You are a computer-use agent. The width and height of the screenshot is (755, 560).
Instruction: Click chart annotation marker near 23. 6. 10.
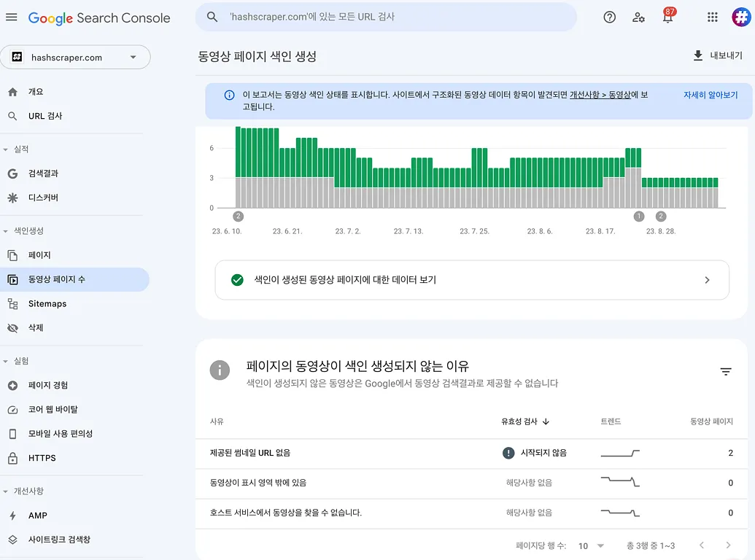[x=238, y=217]
